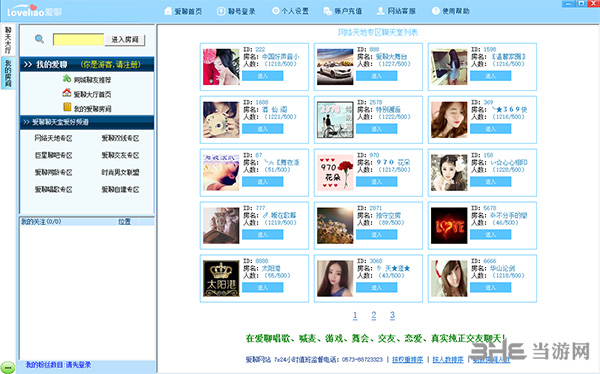600x374 pixels.
Task: Enter room ID 1688 via 进入 button
Action: click(x=262, y=129)
